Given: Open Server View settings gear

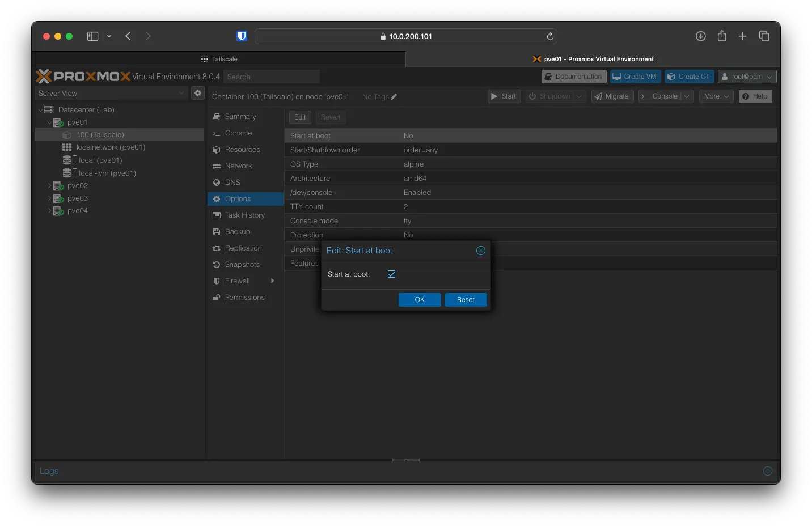Looking at the screenshot, I should pos(197,93).
